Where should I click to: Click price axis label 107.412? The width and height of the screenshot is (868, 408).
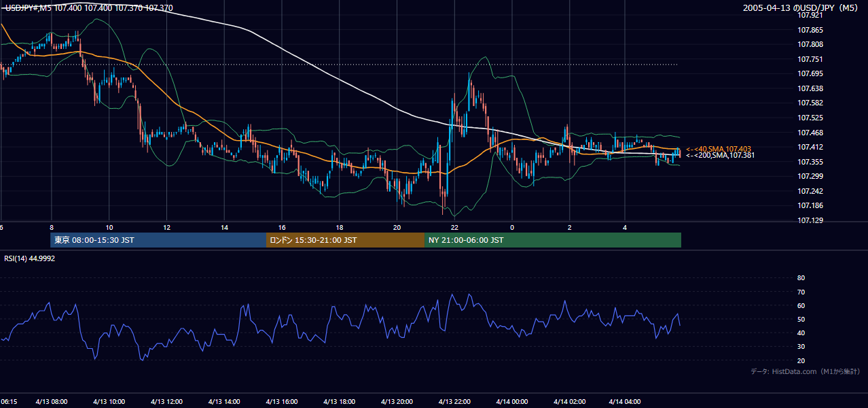pos(811,147)
